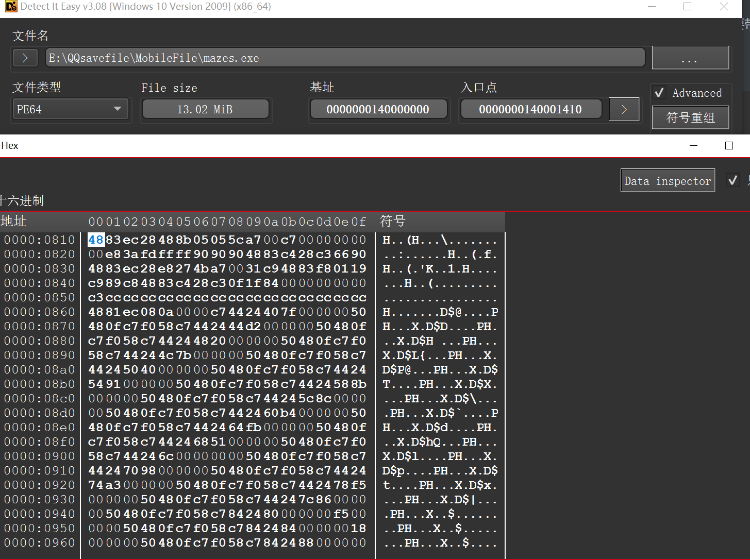Click the 13.02 MiB file size button
This screenshot has height=560, width=750.
click(205, 109)
